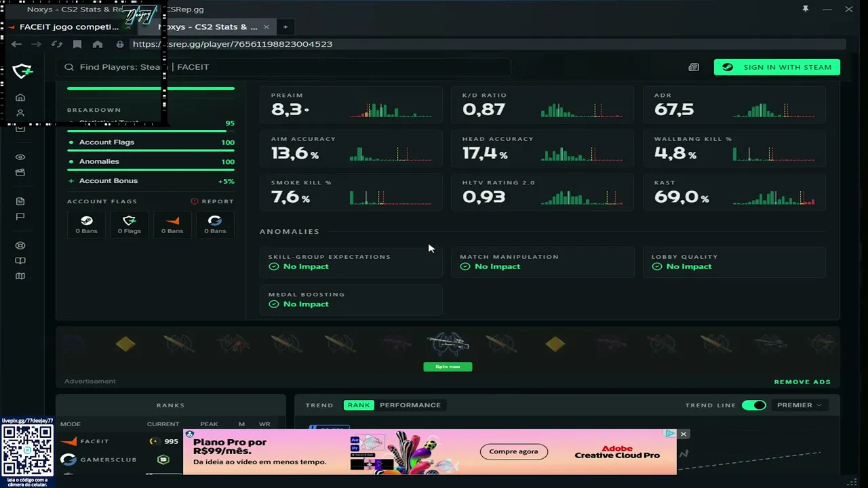The width and height of the screenshot is (868, 488).
Task: Open the clapperboard clips icon in the sidebar
Action: click(x=20, y=173)
